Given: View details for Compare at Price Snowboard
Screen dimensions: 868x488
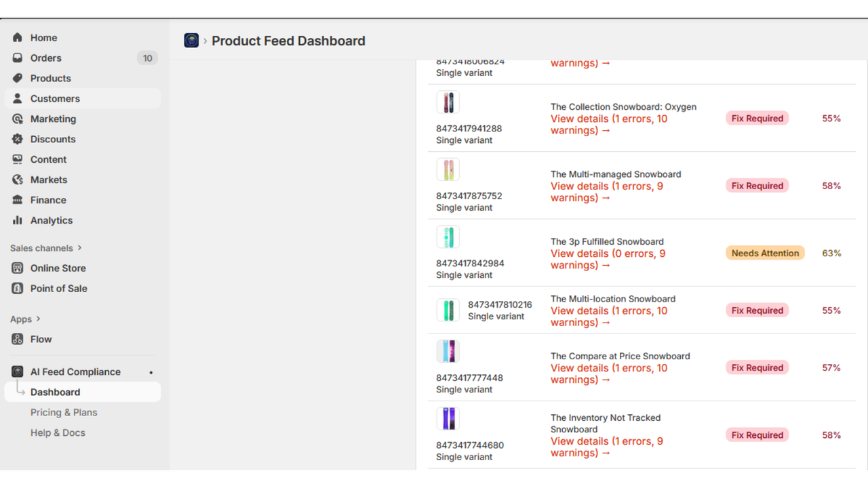Looking at the screenshot, I should pos(609,374).
